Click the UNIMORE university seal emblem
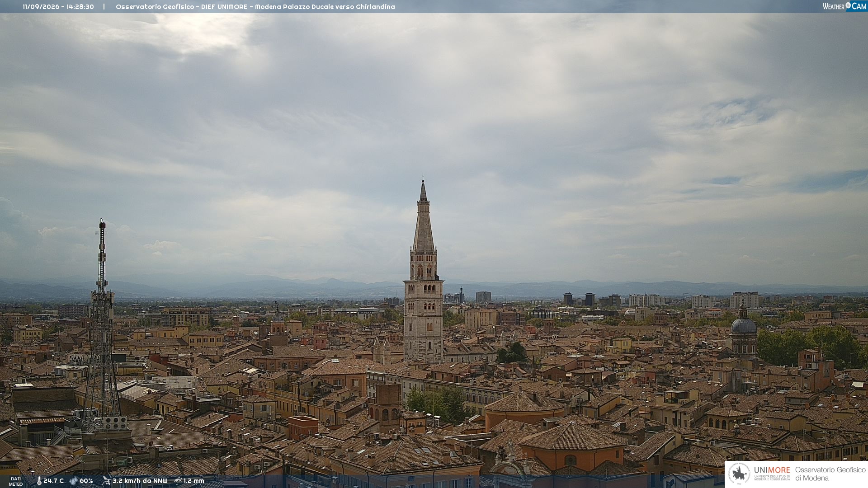 (740, 474)
